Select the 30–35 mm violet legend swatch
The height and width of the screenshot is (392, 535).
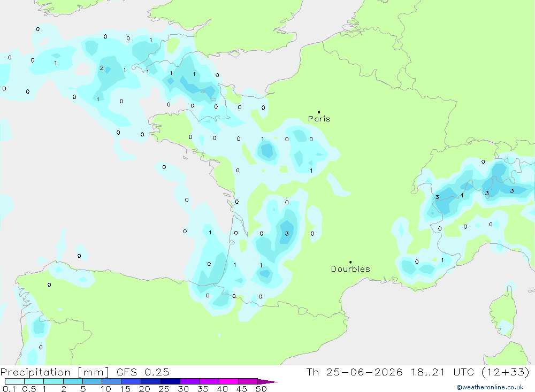(x=189, y=381)
